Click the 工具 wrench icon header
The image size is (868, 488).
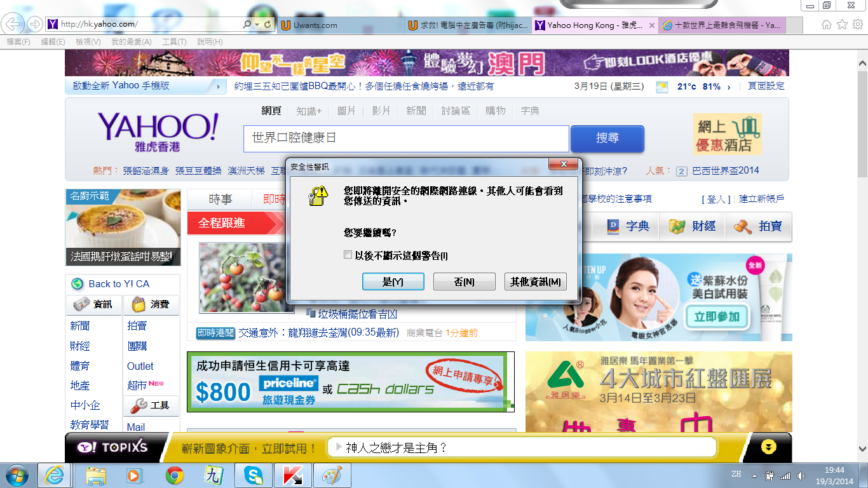click(151, 405)
